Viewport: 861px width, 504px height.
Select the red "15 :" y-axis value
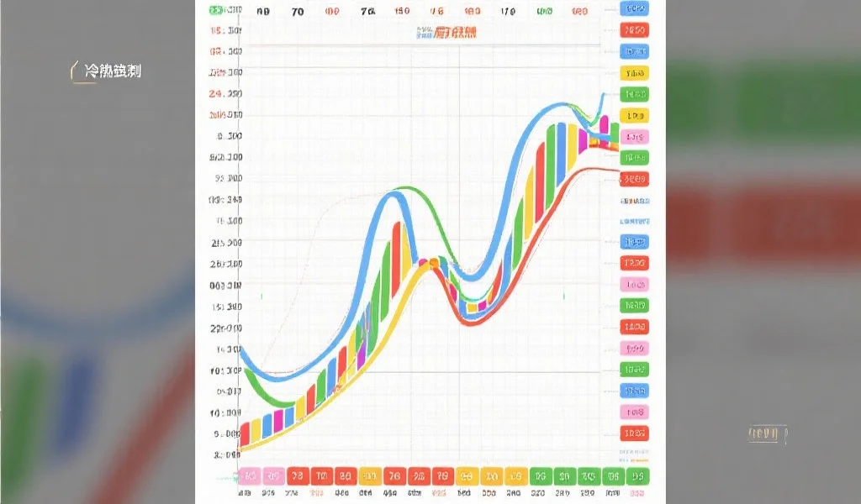pos(225,30)
